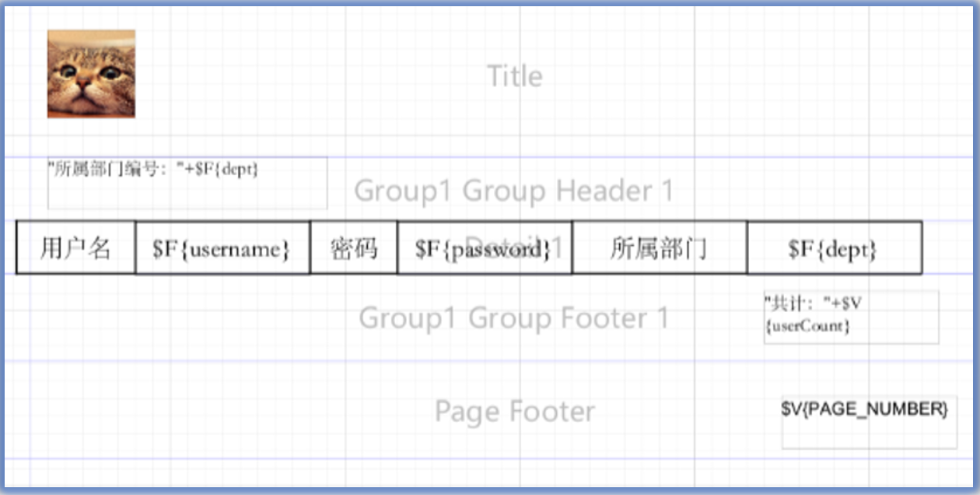Viewport: 980px width, 495px height.
Task: Click the Title band area
Action: (x=514, y=76)
